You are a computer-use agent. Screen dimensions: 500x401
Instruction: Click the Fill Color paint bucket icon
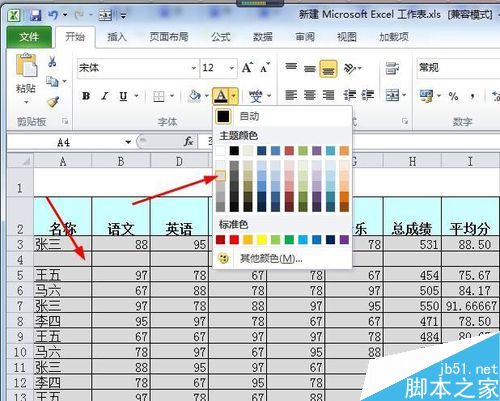pos(194,96)
